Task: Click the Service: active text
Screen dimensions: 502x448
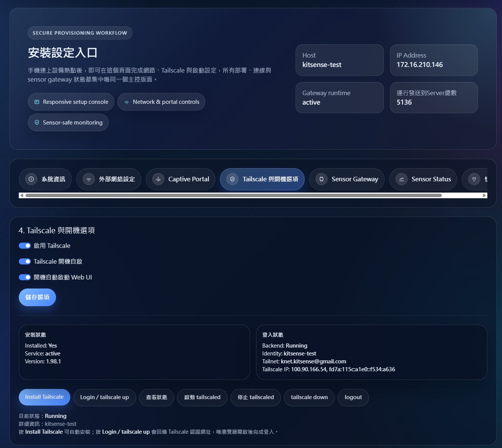Action: [x=42, y=354]
